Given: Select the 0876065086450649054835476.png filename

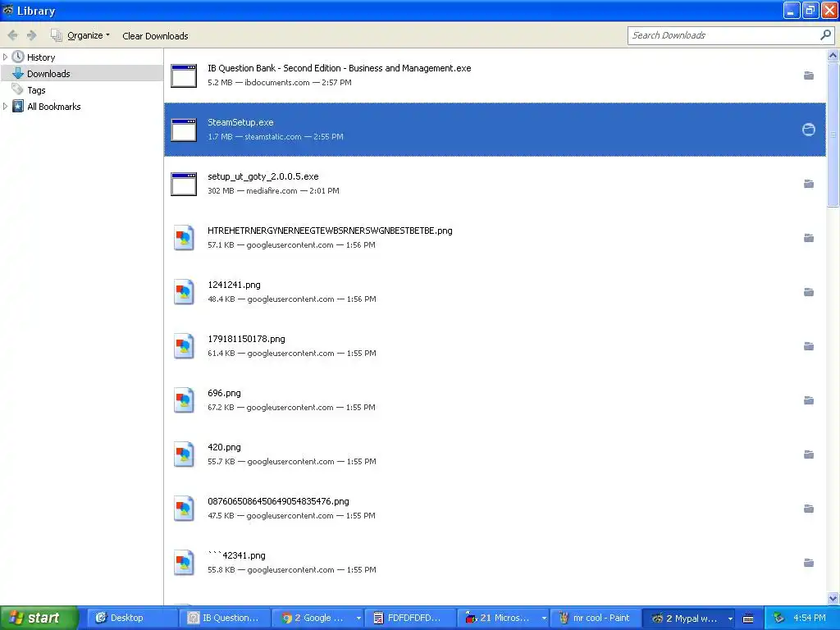Looking at the screenshot, I should [x=278, y=501].
